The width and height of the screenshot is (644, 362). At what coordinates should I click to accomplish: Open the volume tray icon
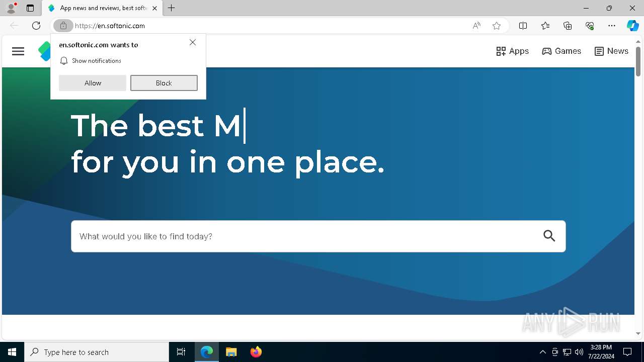579,352
